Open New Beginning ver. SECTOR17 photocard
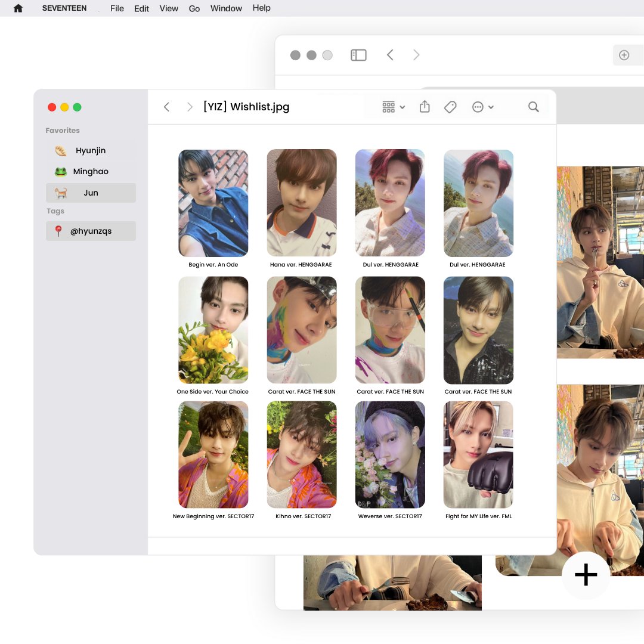Image resolution: width=644 pixels, height=644 pixels. 213,454
